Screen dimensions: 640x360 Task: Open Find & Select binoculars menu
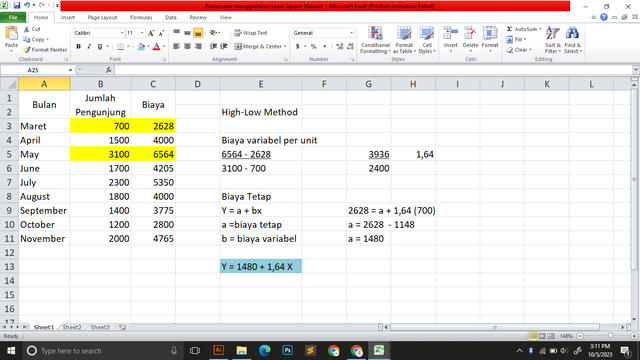coord(573,40)
